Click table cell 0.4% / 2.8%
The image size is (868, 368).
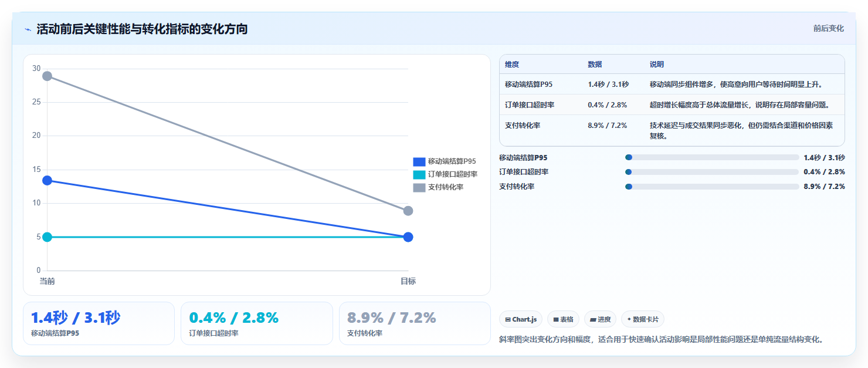tap(608, 105)
